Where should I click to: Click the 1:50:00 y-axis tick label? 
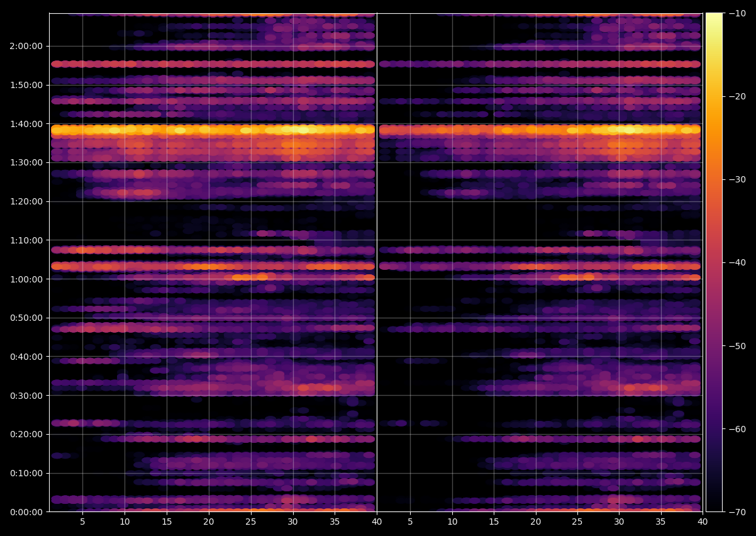point(26,85)
